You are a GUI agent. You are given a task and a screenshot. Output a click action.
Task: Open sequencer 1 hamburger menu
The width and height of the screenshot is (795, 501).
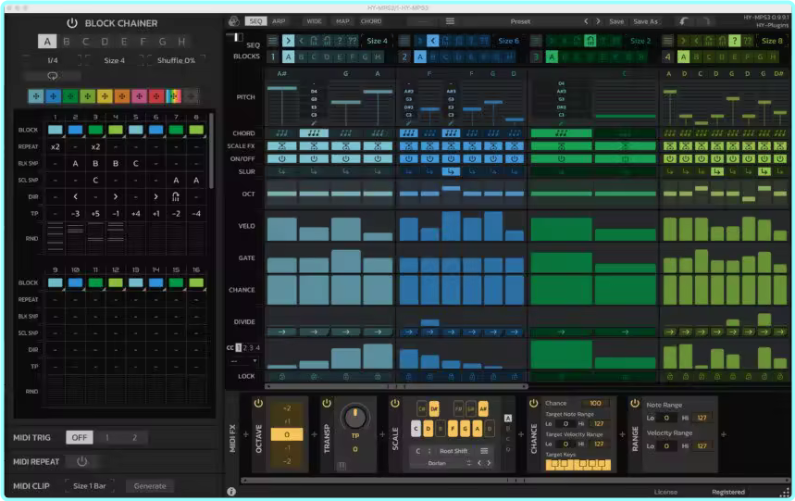tap(273, 41)
